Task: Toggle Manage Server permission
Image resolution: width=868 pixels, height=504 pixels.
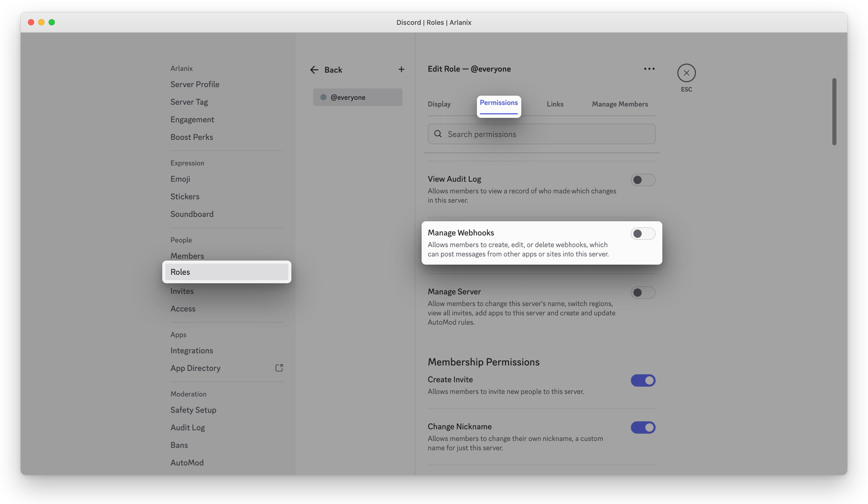Action: tap(643, 293)
